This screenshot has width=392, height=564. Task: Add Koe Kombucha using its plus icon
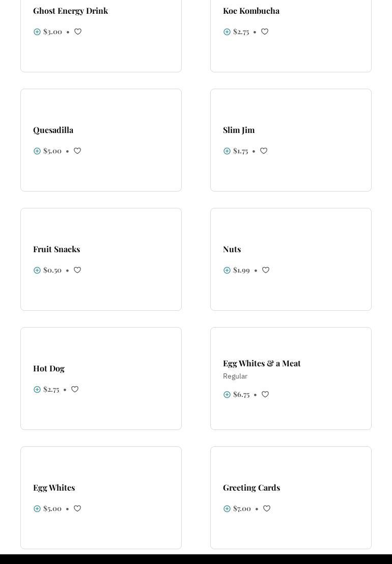point(227,32)
